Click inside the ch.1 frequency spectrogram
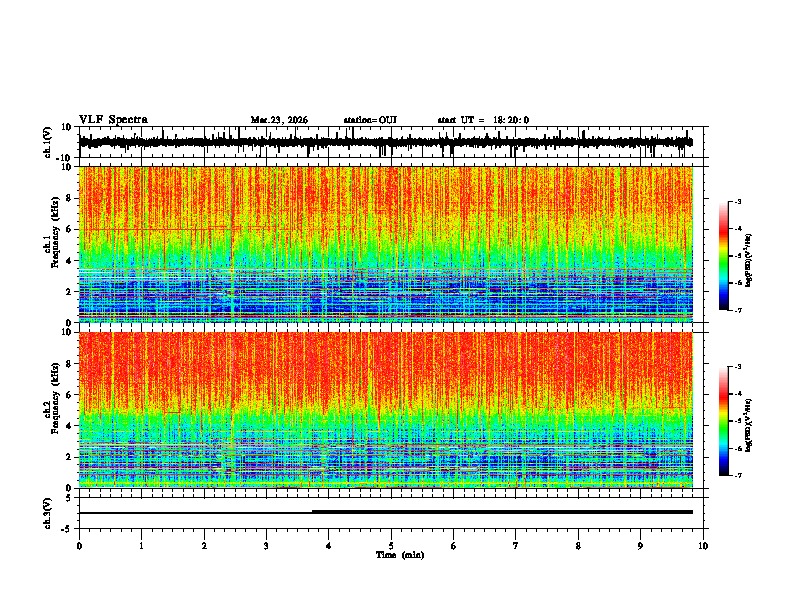This screenshot has height=612, width=792. tap(386, 244)
